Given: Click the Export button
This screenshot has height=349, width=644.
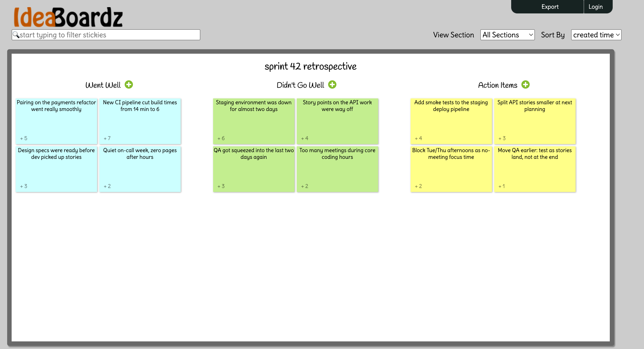Looking at the screenshot, I should pyautogui.click(x=550, y=7).
